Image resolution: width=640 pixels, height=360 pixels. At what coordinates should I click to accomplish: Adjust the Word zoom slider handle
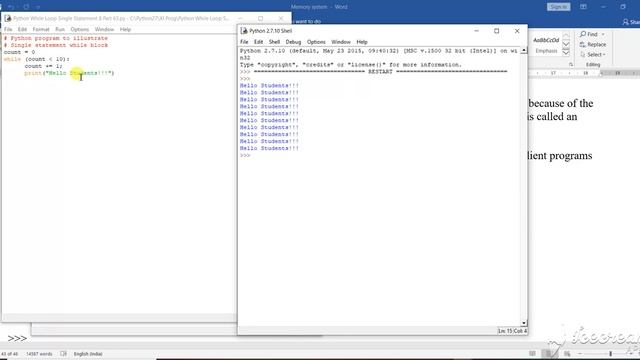coord(611,354)
